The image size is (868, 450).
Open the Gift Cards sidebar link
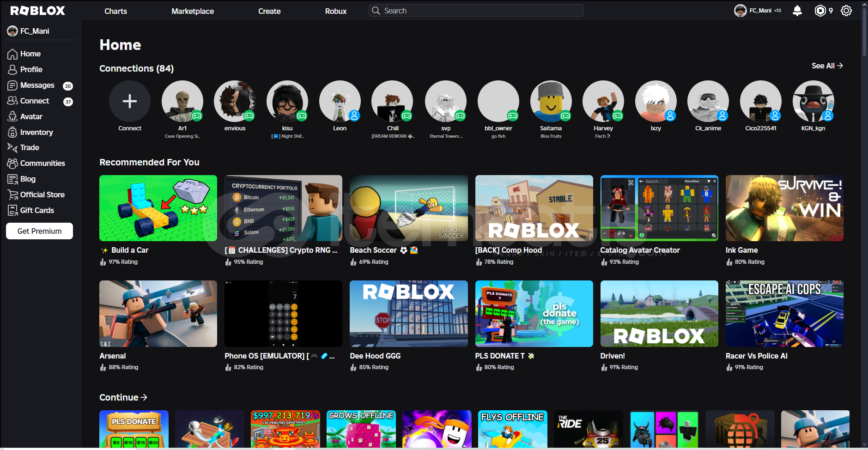[x=37, y=210]
